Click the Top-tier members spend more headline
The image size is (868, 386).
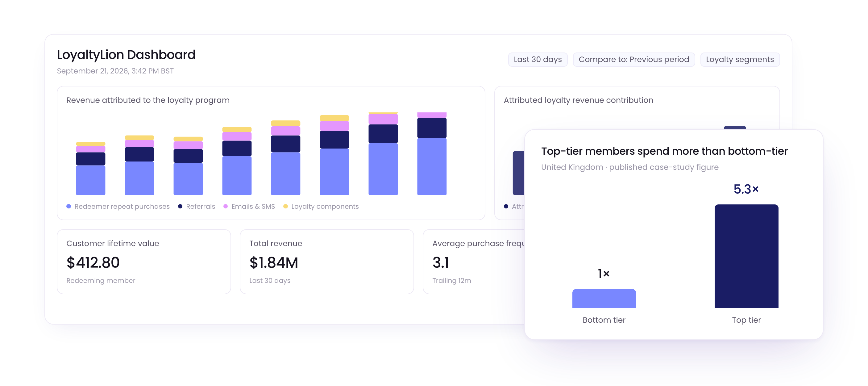pyautogui.click(x=664, y=151)
